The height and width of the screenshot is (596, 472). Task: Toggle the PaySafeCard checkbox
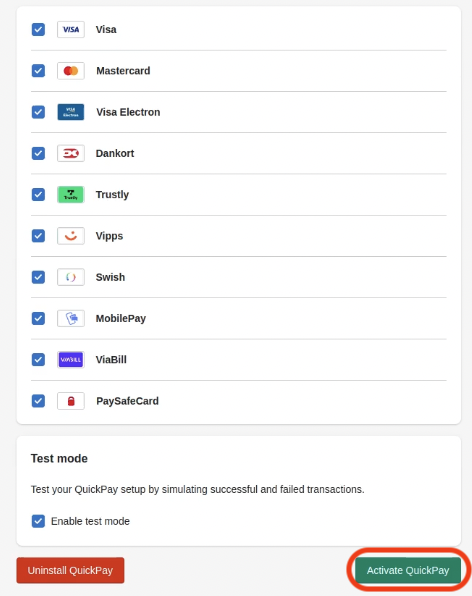coord(38,401)
